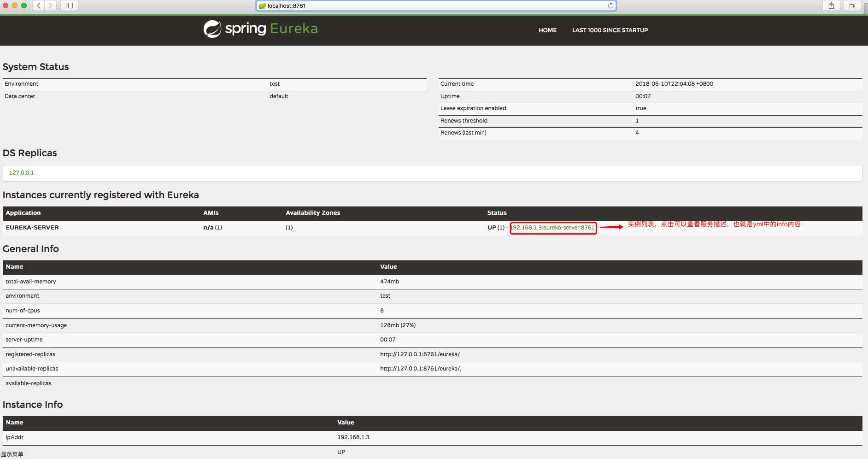Click the server-uptime row label
Image resolution: width=868 pixels, height=459 pixels.
(24, 340)
